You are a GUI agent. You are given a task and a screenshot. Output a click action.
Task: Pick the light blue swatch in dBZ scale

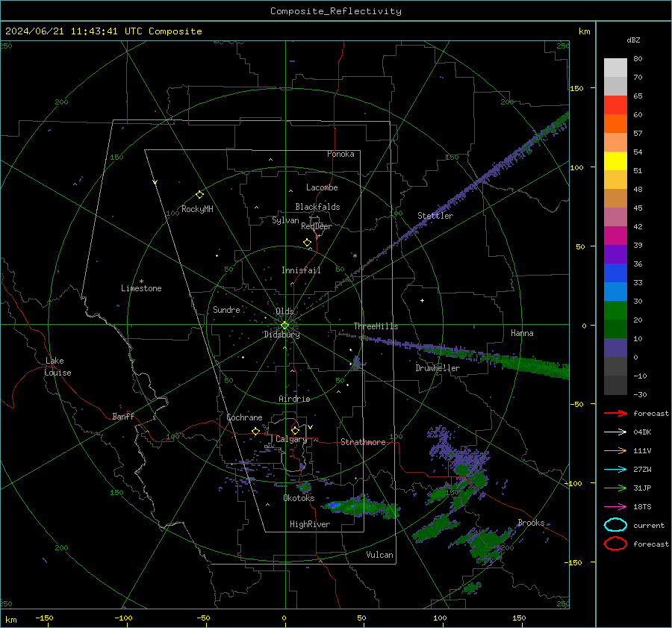tap(615, 291)
